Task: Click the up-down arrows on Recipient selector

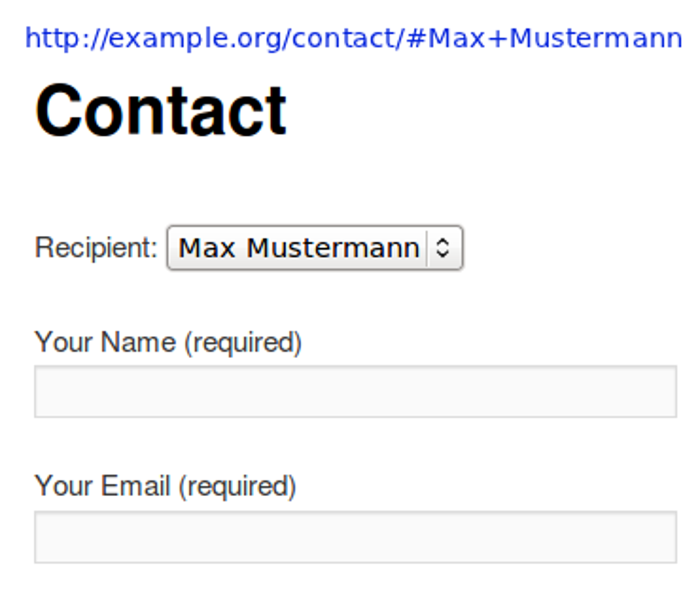Action: click(x=443, y=248)
